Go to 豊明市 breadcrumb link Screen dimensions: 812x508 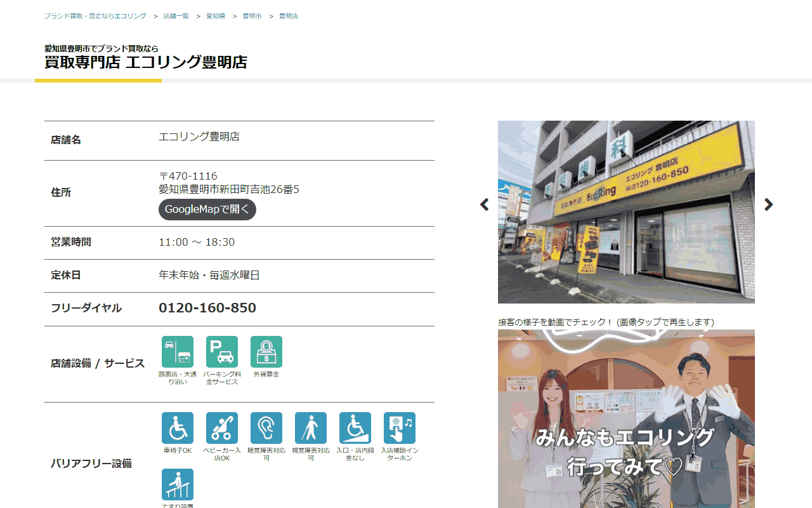pos(252,16)
